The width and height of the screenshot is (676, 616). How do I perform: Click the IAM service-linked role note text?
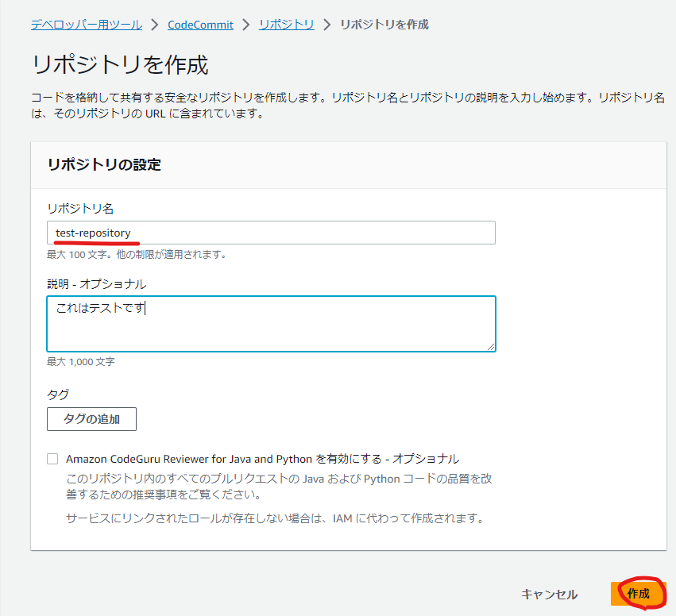(275, 518)
